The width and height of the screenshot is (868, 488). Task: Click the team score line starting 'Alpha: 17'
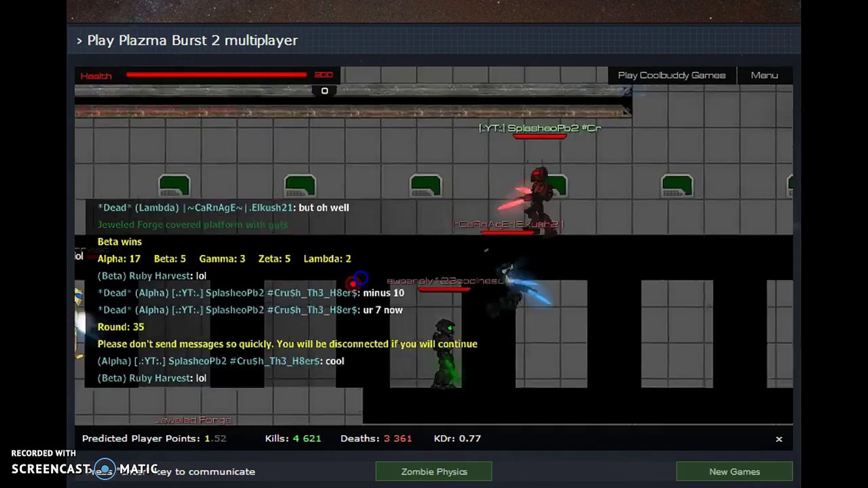click(x=224, y=259)
